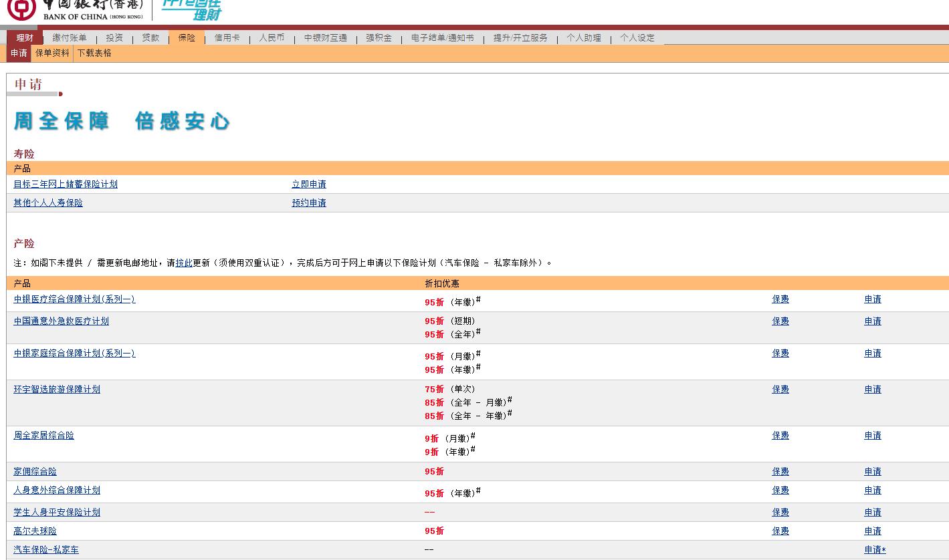Open the 中银财互通 tab

tap(326, 38)
